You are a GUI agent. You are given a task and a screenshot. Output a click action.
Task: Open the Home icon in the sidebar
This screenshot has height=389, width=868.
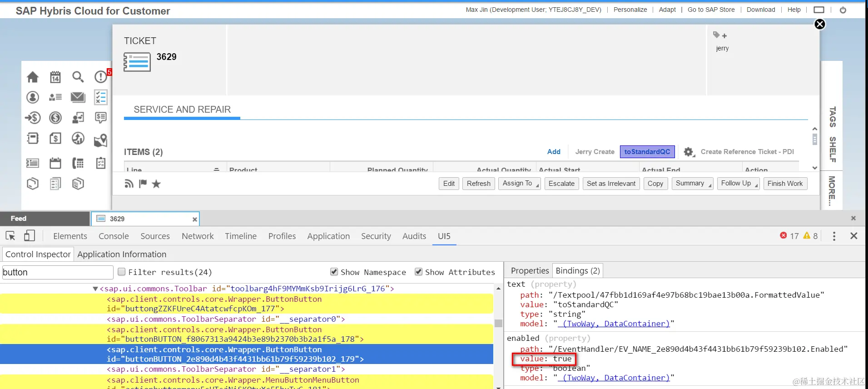pos(33,77)
